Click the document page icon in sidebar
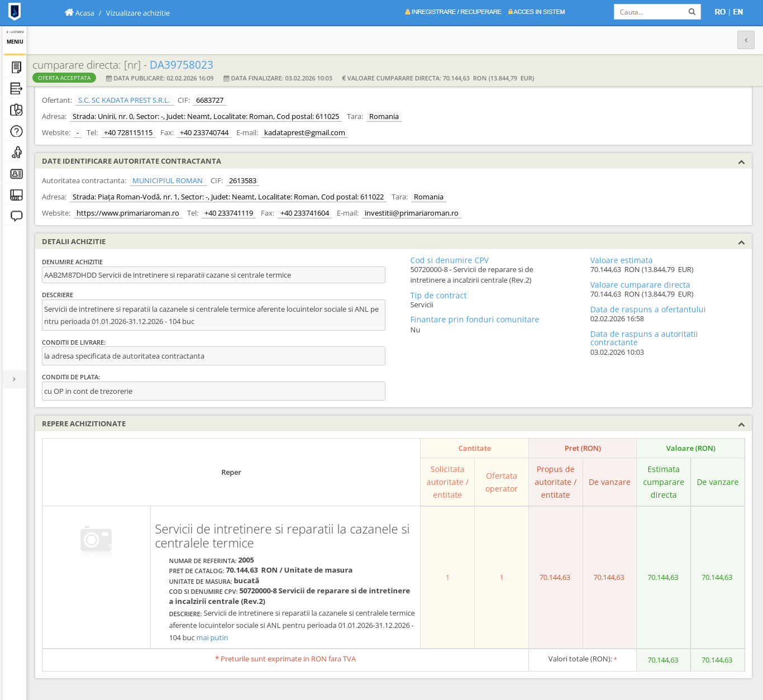Image resolution: width=763 pixels, height=700 pixels. point(16,68)
